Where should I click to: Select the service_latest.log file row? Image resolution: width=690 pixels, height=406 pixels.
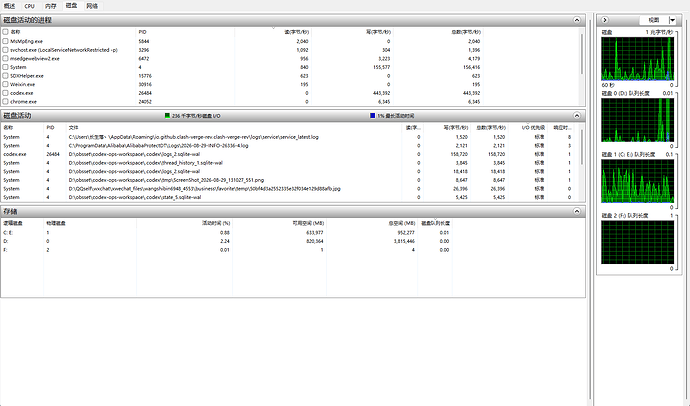(x=290, y=137)
